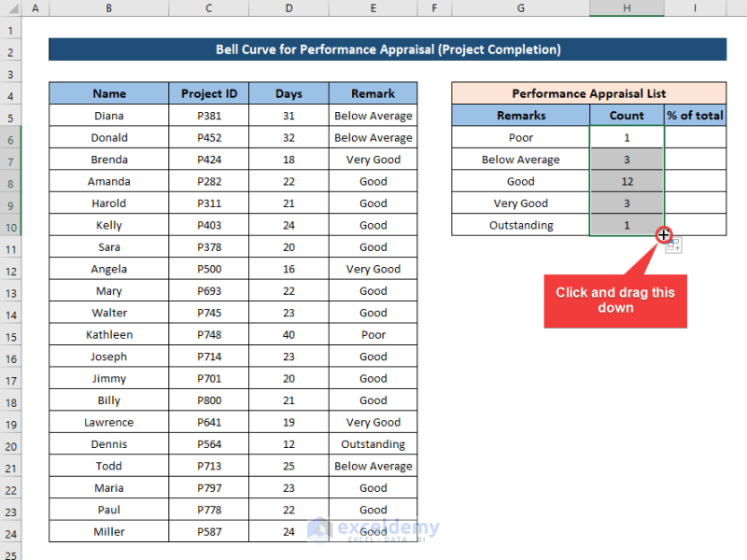
Task: Select the Harold name cell
Action: coord(108,203)
